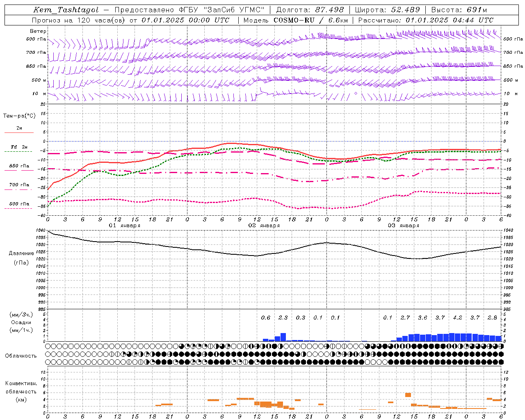The height and width of the screenshot is (420, 525).
Task: Click the date label "01 января"
Action: coord(125,226)
